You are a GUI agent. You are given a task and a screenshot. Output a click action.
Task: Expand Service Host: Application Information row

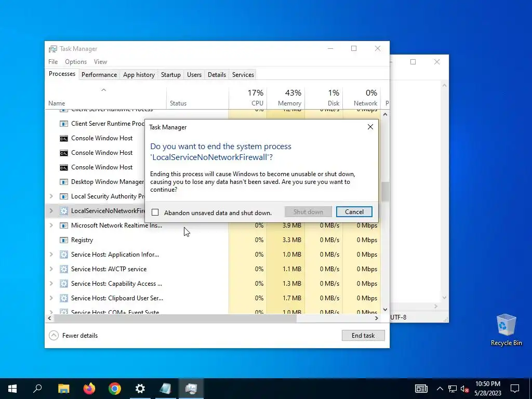pos(51,255)
